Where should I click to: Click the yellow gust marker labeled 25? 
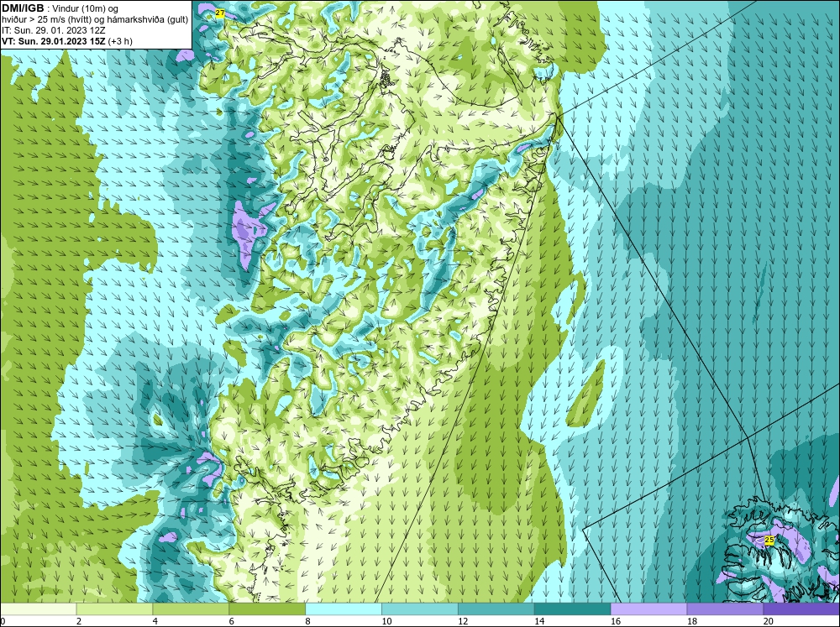pyautogui.click(x=769, y=541)
